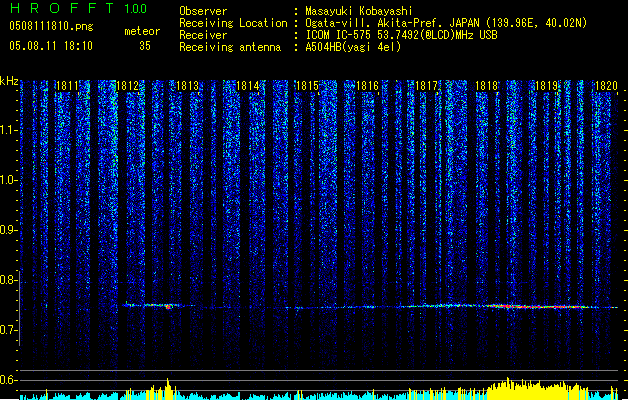Click the strong red echo trace after 1818
The height and width of the screenshot is (400, 629).
coord(538,307)
